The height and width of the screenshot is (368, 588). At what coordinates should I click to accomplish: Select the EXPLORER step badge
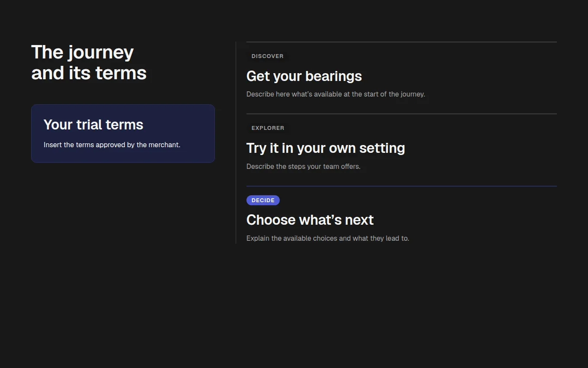coord(268,128)
